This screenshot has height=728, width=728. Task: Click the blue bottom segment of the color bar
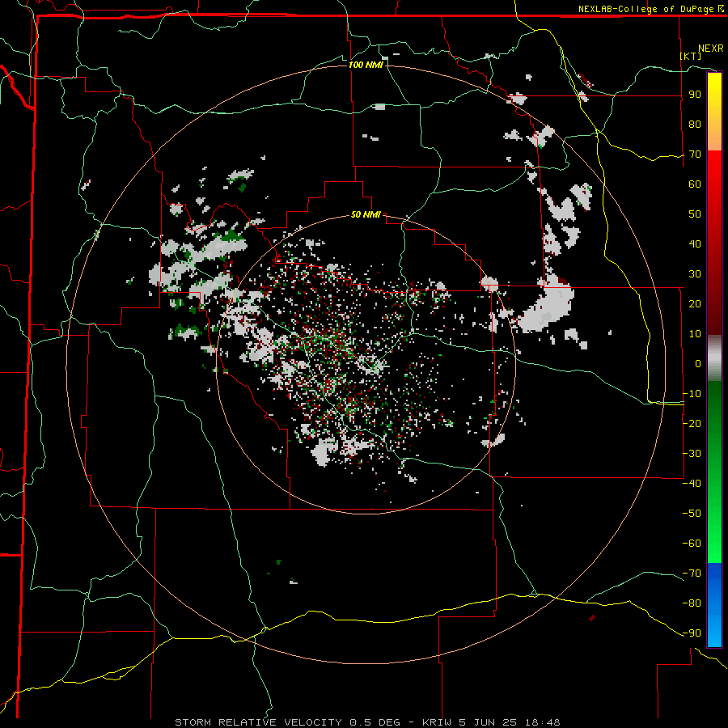coord(714,605)
